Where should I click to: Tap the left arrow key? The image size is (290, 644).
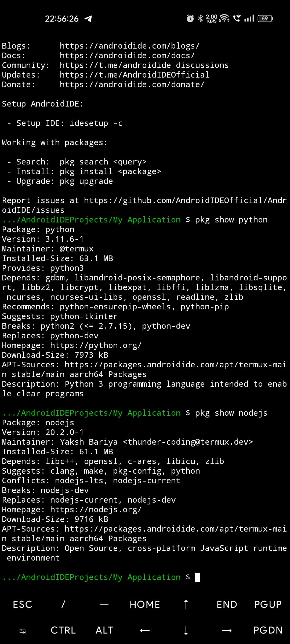pos(145,630)
